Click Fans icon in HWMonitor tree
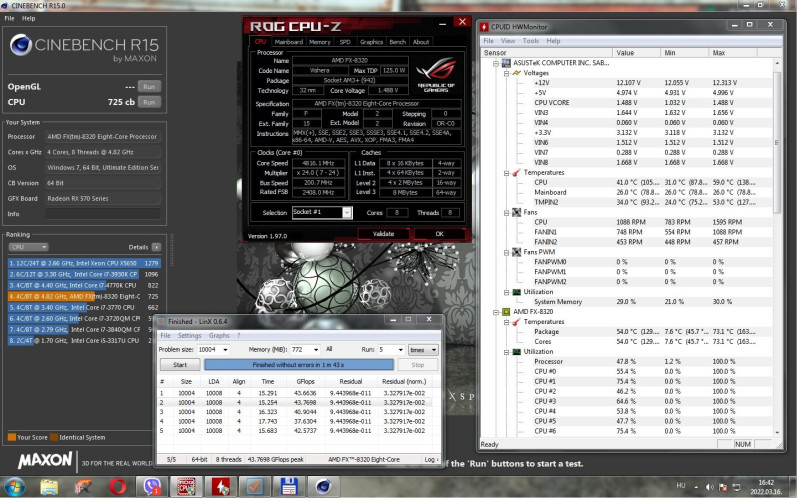This screenshot has height=502, width=800. tap(516, 212)
